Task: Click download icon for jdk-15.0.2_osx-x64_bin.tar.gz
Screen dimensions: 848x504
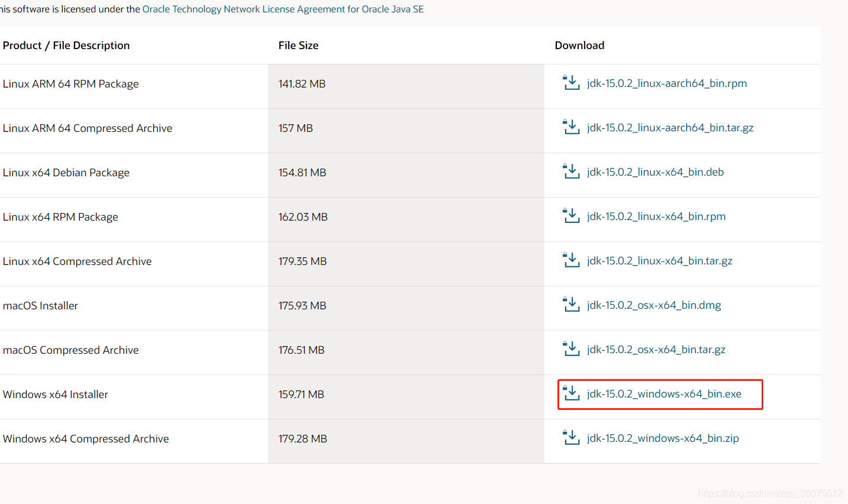Action: (x=571, y=349)
